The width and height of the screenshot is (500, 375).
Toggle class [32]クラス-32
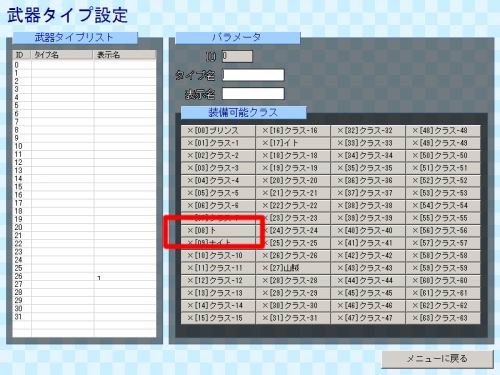pos(368,131)
